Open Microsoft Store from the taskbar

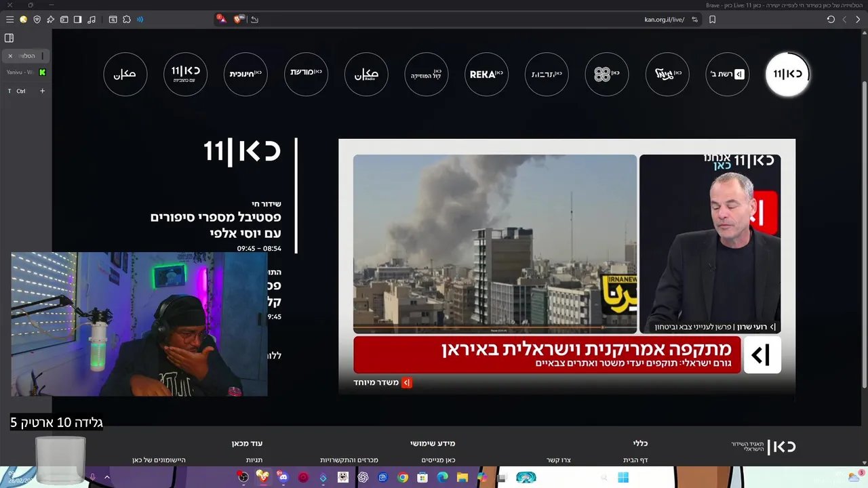click(422, 477)
